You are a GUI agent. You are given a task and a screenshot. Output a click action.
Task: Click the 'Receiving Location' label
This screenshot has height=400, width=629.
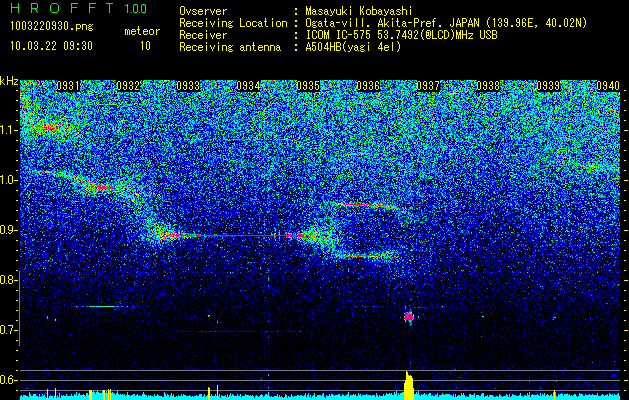[233, 23]
